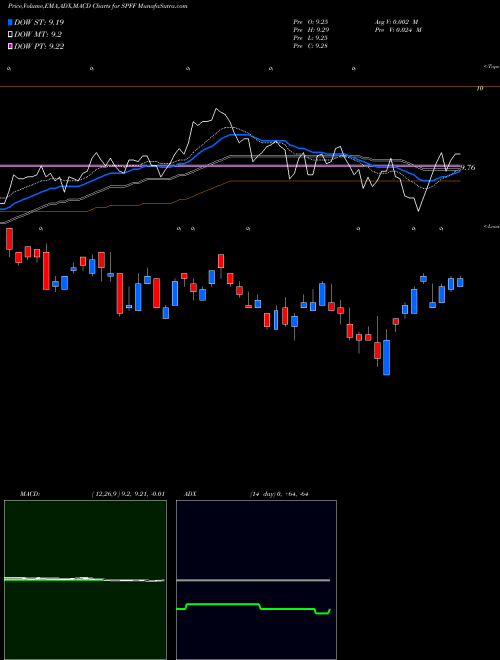This screenshot has height=660, width=500.
Task: Click the green ADX line in ADX panel
Action: [x=253, y=607]
